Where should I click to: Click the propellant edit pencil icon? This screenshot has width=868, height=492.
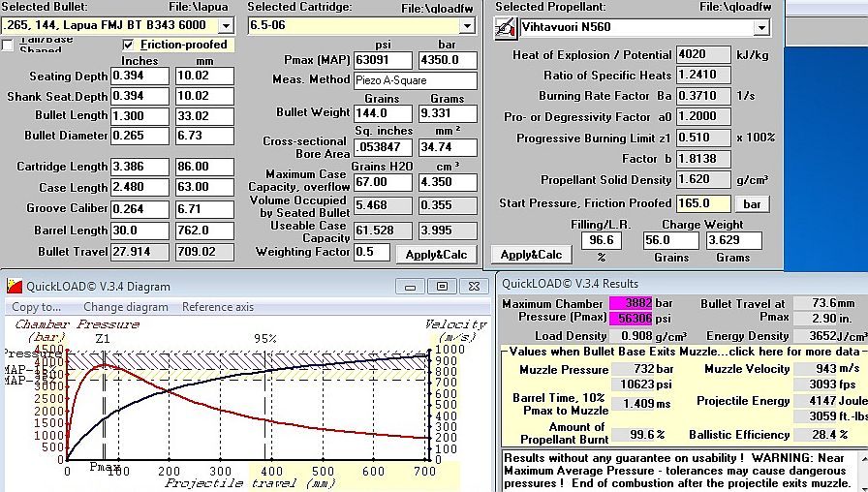click(x=505, y=28)
